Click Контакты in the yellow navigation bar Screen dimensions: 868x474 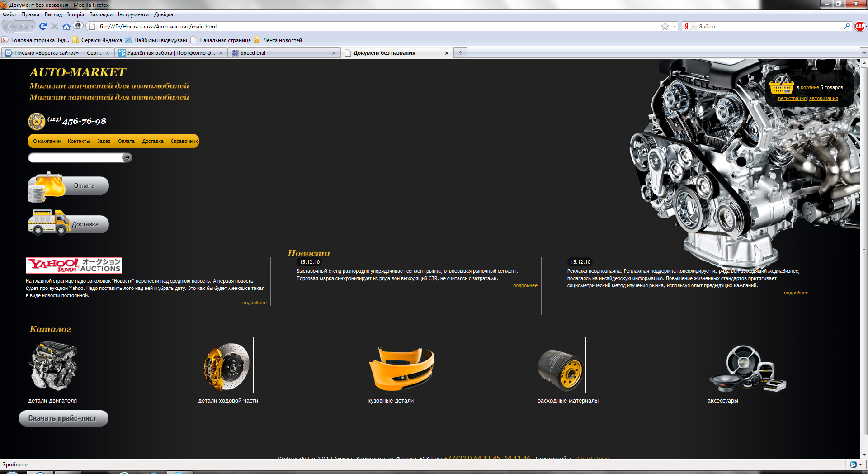[79, 141]
